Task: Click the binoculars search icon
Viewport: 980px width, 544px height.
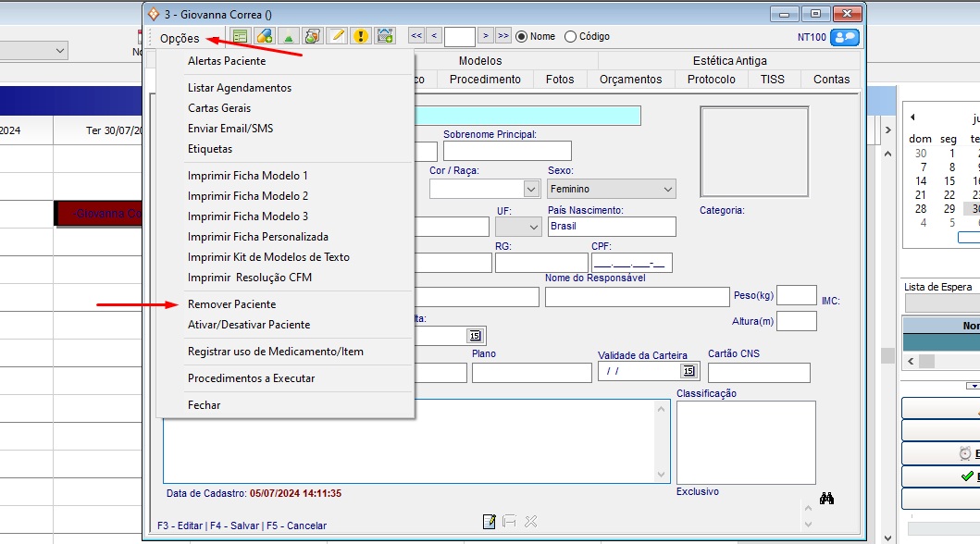Action: point(827,499)
